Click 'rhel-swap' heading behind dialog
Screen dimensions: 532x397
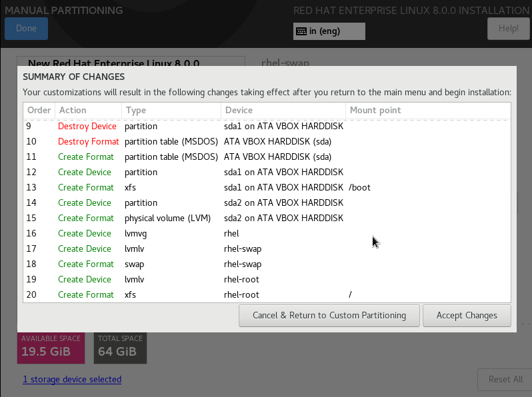tap(285, 63)
